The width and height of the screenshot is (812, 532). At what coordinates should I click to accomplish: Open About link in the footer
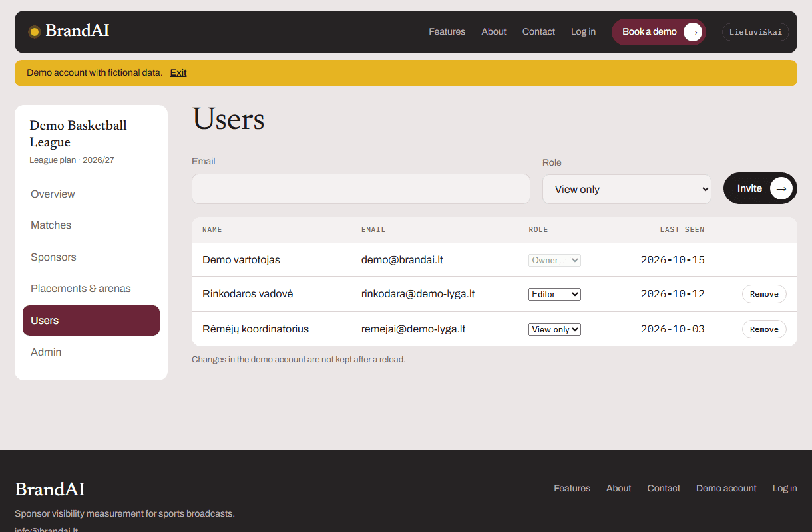[x=619, y=489]
